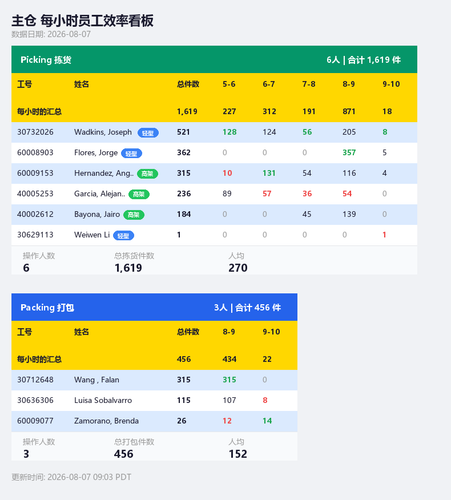Click the Picking 总件数 column header
The height and width of the screenshot is (500, 451).
point(188,84)
